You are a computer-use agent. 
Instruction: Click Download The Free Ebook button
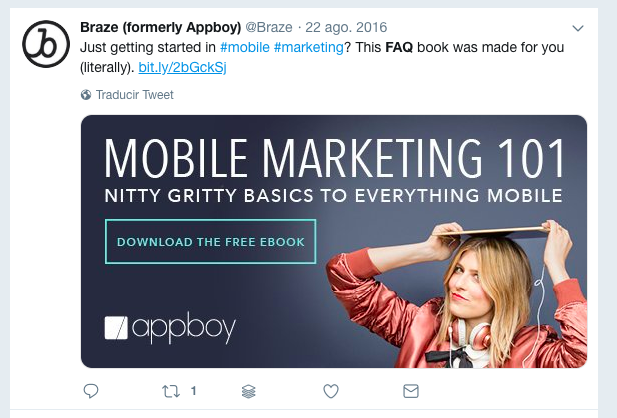211,241
